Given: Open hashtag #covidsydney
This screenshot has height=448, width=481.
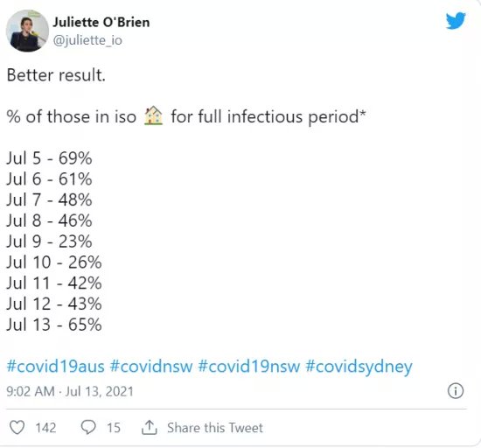Looking at the screenshot, I should coord(359,367).
